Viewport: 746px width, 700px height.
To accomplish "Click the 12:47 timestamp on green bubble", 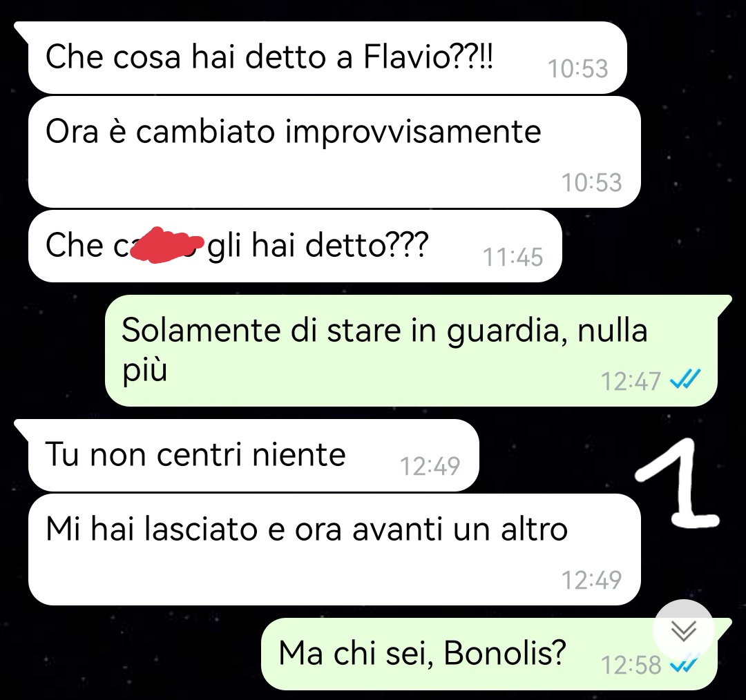I will (631, 381).
